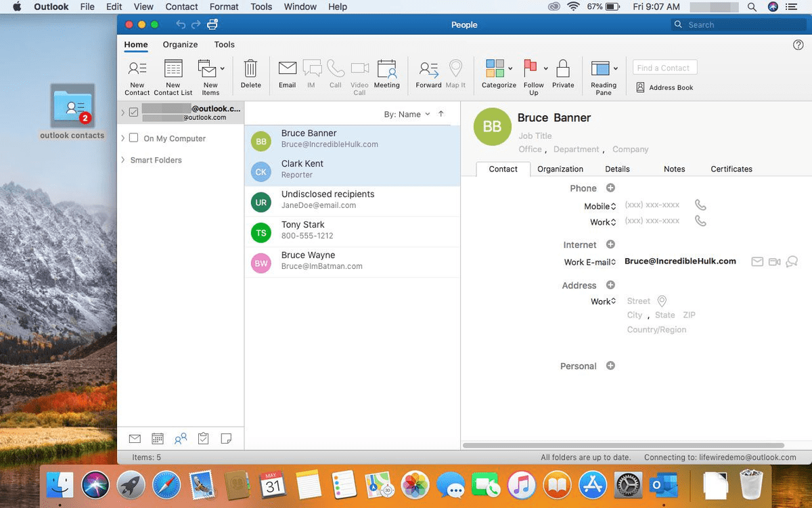The image size is (812, 508).
Task: Open the New Contact List tool
Action: pos(173,73)
